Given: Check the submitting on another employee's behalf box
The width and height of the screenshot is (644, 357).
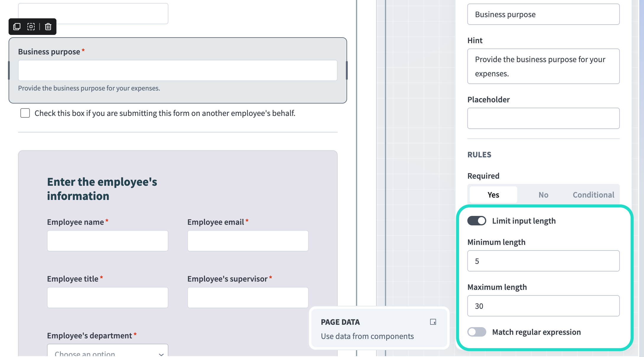Looking at the screenshot, I should point(25,113).
